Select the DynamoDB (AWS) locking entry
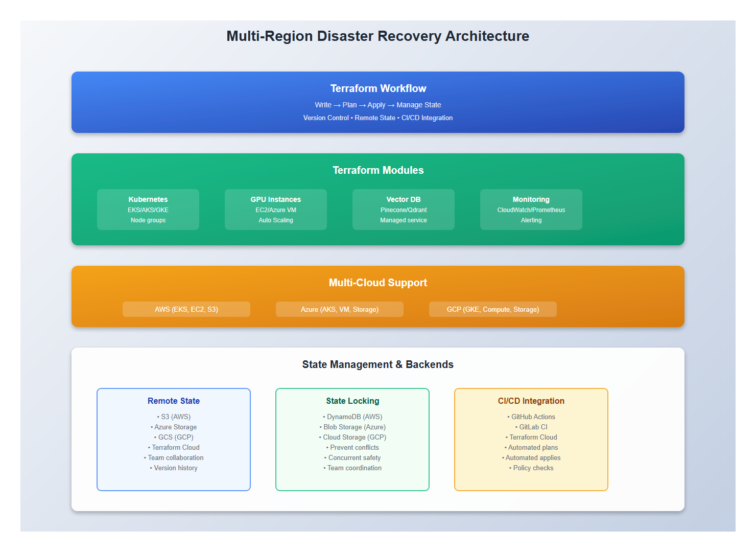 coord(352,417)
